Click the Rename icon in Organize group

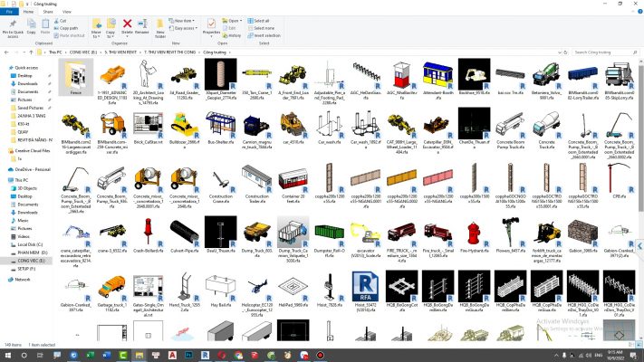[x=140, y=24]
